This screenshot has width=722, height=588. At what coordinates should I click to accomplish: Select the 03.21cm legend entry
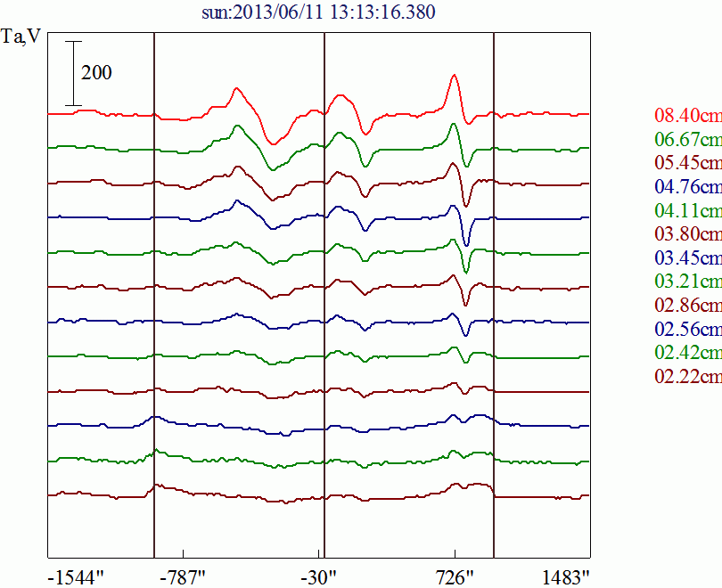[x=688, y=282]
